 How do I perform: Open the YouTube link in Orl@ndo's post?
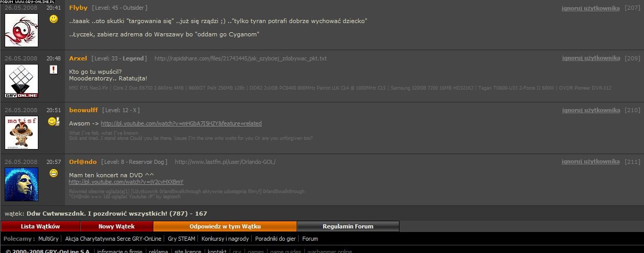[x=126, y=182]
